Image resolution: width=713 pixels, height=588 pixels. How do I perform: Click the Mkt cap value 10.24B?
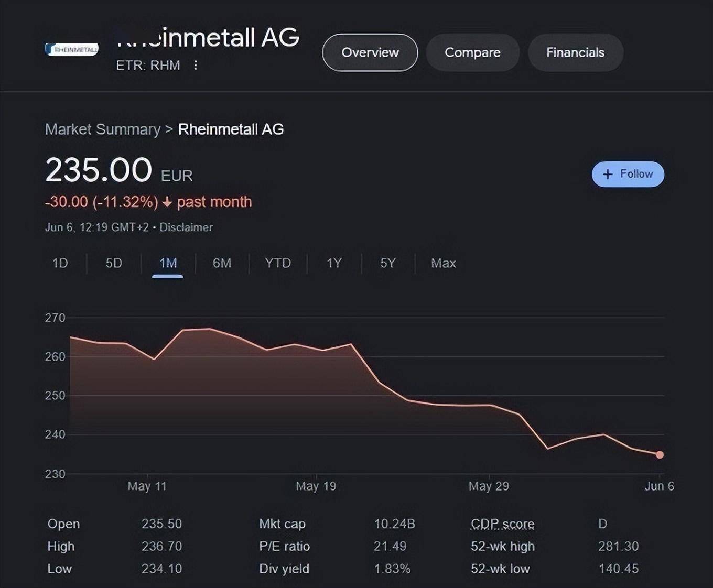[395, 524]
